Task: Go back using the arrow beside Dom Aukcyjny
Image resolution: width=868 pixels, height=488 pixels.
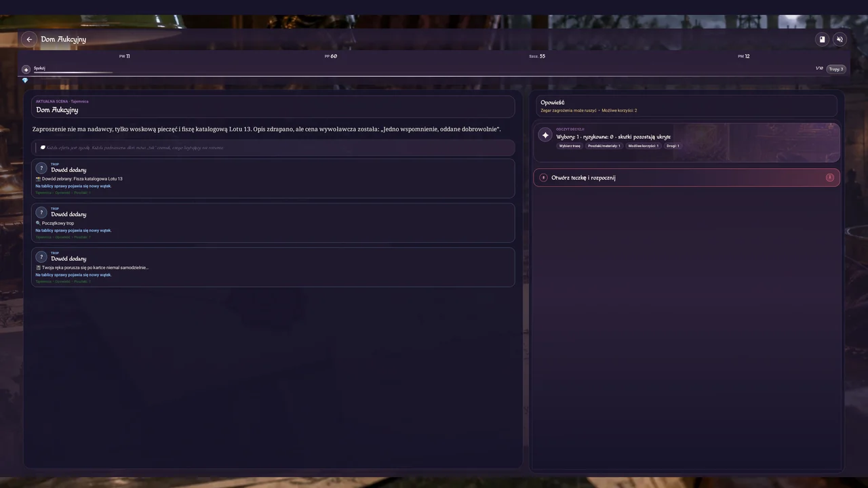Action: click(x=29, y=39)
